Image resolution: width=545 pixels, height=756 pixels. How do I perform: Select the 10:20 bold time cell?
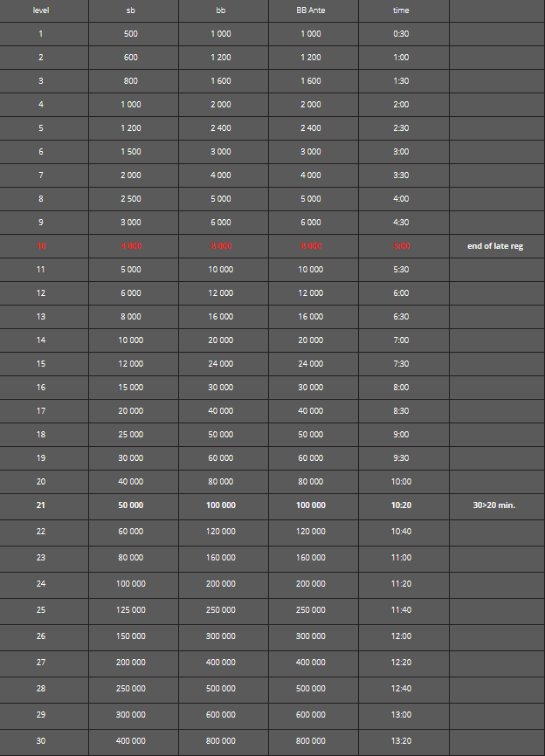(x=401, y=505)
